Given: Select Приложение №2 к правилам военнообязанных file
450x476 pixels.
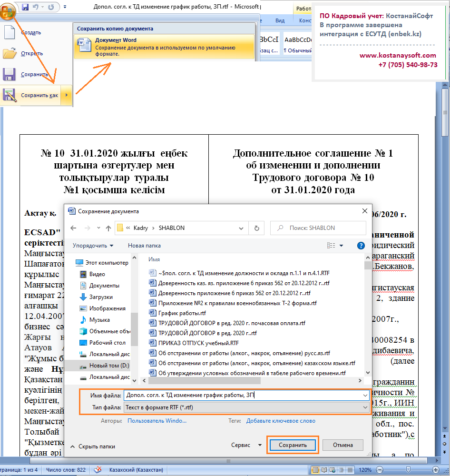Looking at the screenshot, I should (x=233, y=303).
